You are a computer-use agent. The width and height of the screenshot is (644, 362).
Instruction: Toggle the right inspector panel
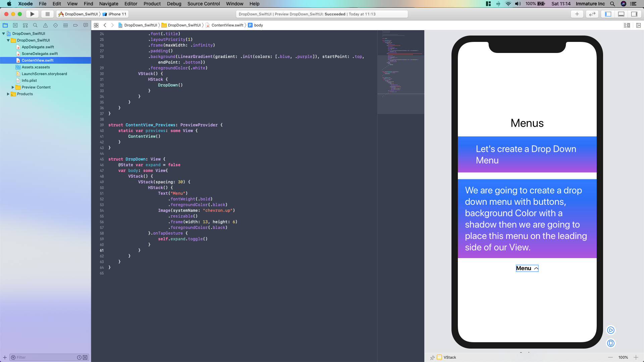point(634,14)
